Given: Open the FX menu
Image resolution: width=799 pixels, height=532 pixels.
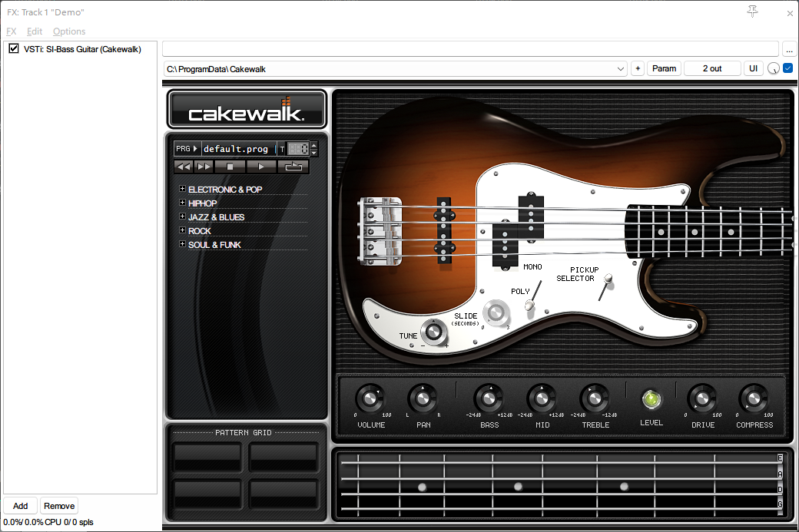Looking at the screenshot, I should tap(12, 31).
